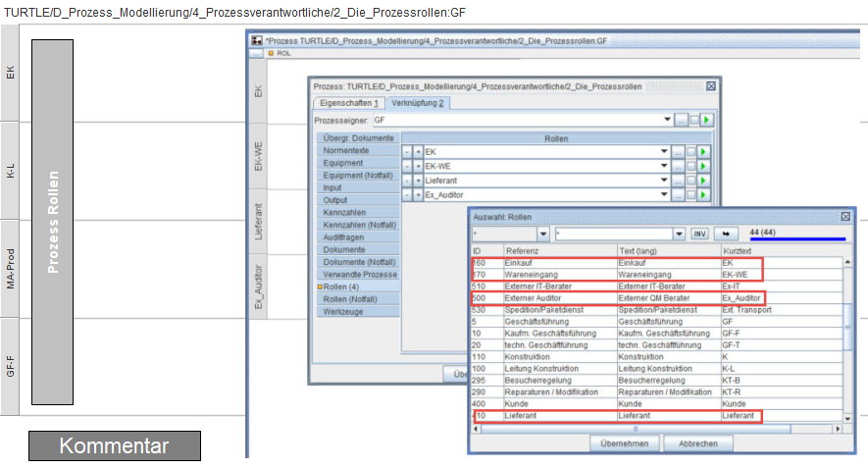This screenshot has height=468, width=868.
Task: Open the Lieferant role dropdown
Action: pyautogui.click(x=664, y=181)
